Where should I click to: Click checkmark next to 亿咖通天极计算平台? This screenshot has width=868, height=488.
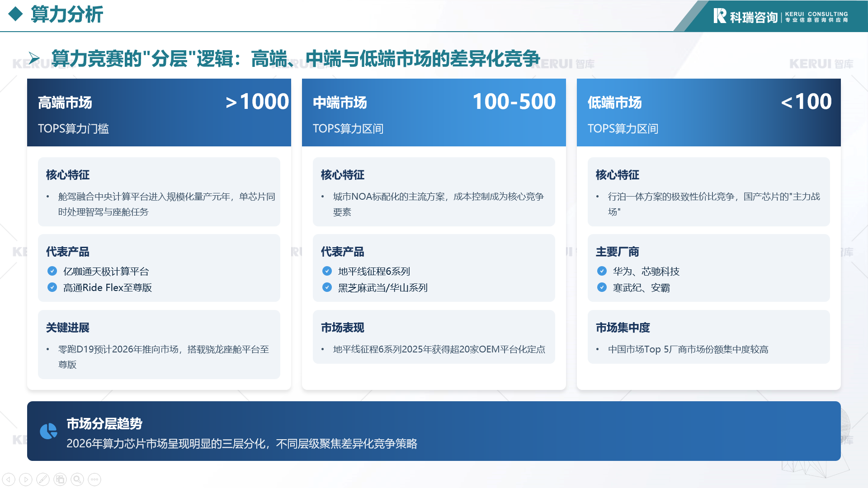[52, 271]
